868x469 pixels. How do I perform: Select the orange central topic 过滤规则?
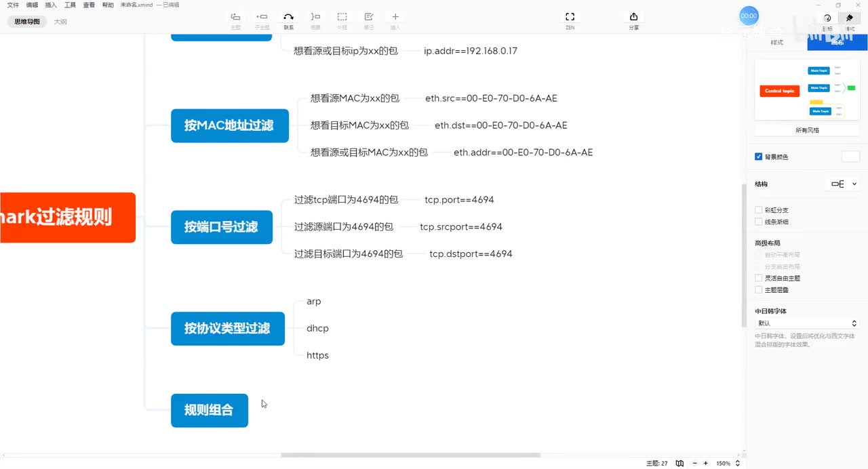tap(68, 218)
